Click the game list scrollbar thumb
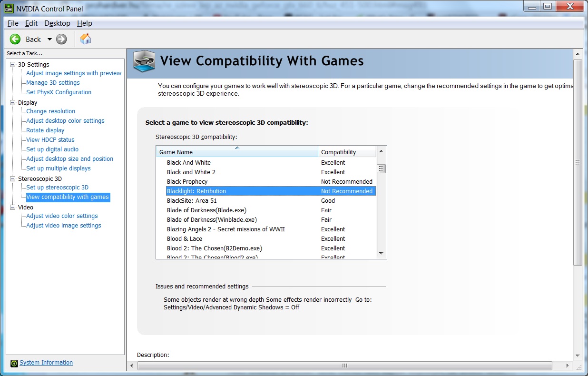Screen dimensions: 588x376 coord(381,168)
